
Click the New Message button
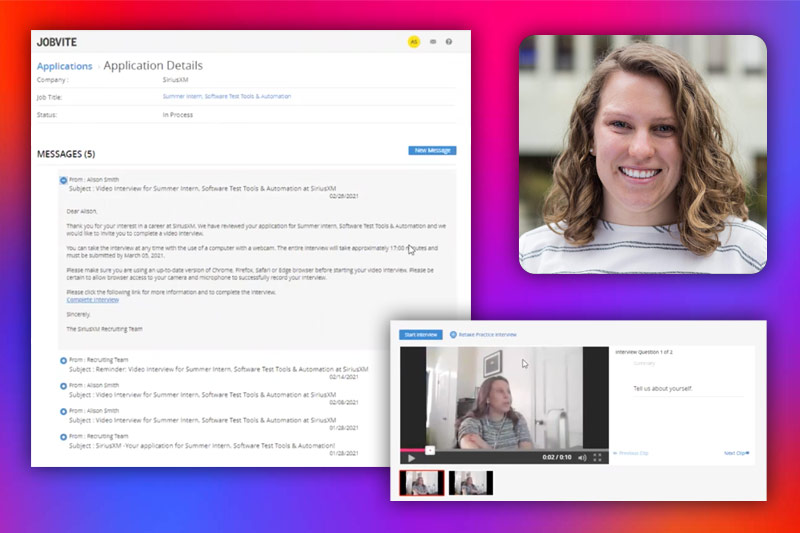pos(432,150)
